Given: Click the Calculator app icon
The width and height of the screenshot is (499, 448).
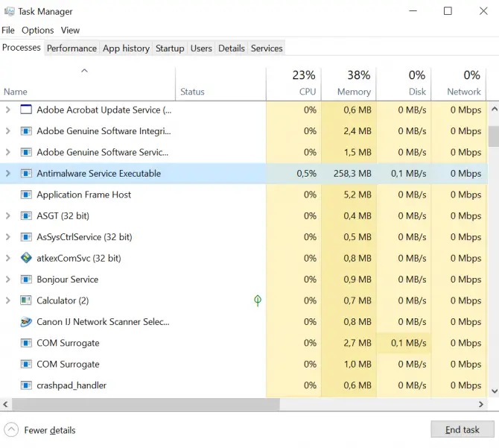Looking at the screenshot, I should 26,300.
